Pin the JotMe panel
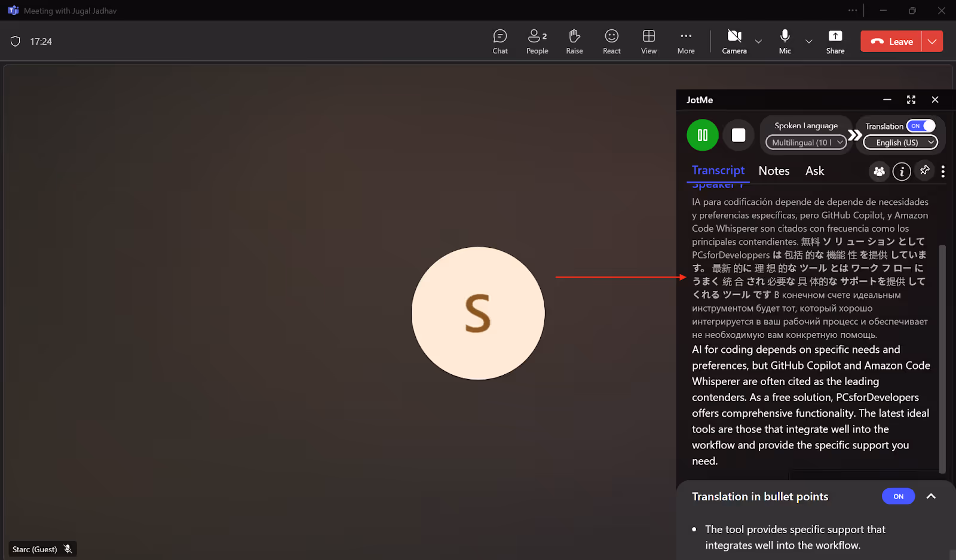 tap(925, 171)
